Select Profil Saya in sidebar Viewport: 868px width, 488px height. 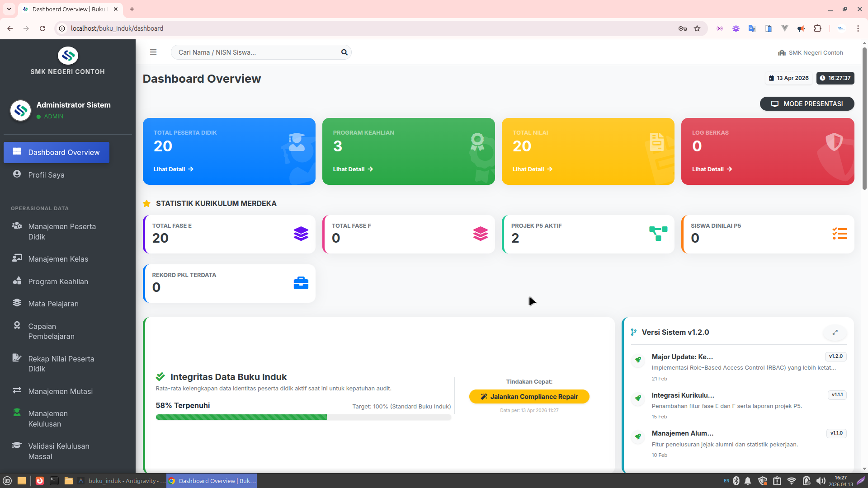(46, 175)
